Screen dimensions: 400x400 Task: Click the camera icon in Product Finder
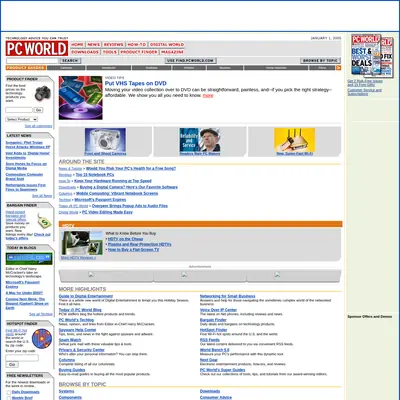43,93
